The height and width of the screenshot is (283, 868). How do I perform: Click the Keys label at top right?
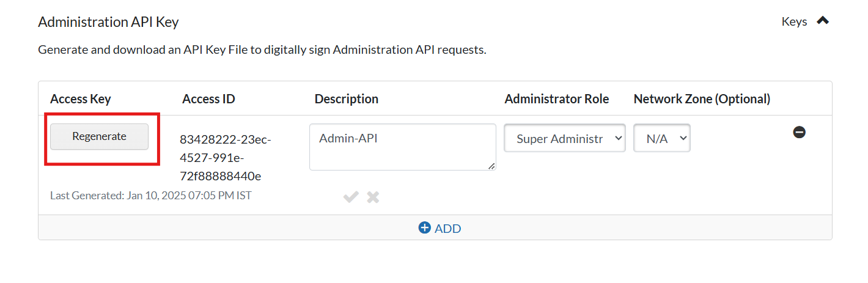pos(794,21)
